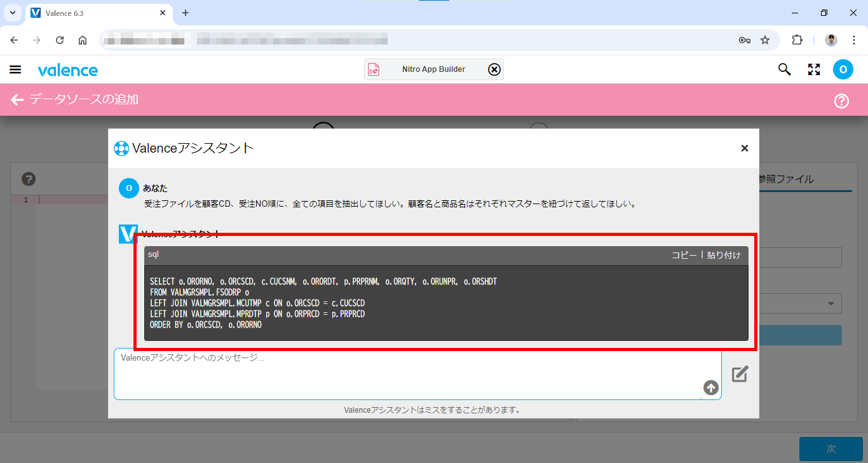Switch to the 参照ファイル tab

[786, 179]
